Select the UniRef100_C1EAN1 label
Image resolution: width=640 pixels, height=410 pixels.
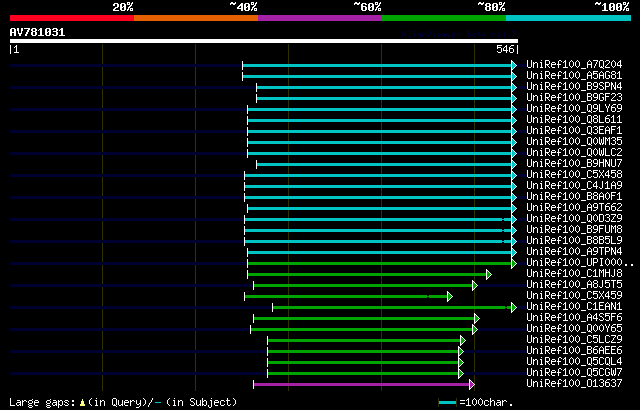[x=574, y=307]
